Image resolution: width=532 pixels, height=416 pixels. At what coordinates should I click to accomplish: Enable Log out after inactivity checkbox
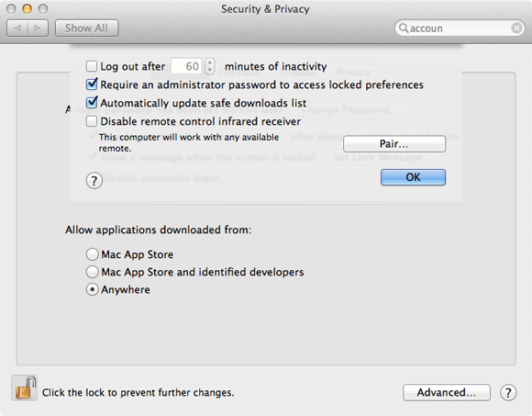[92, 66]
